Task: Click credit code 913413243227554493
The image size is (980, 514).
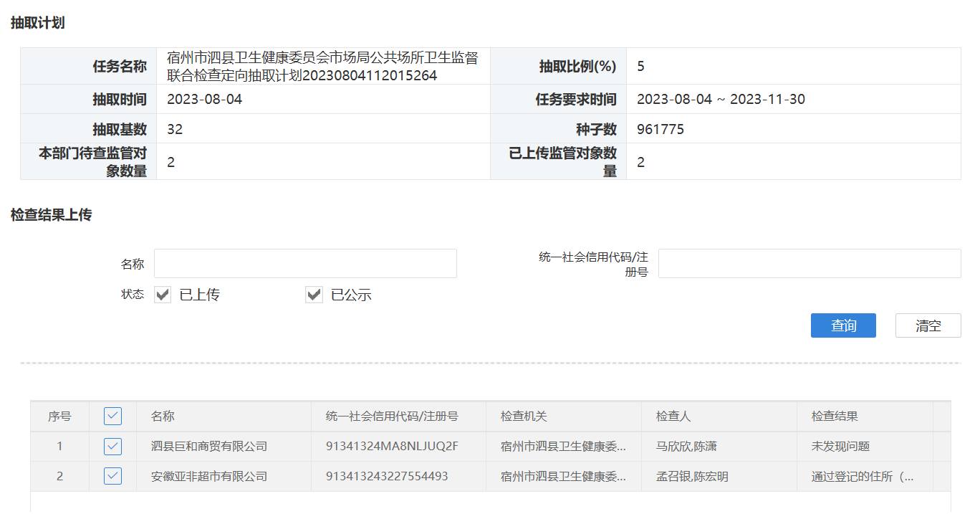Action: coord(387,476)
